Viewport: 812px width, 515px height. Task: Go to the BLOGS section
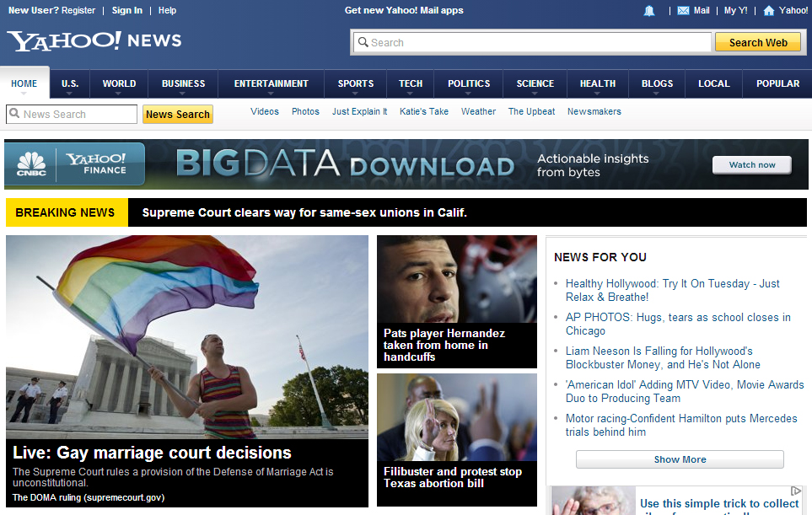(657, 83)
